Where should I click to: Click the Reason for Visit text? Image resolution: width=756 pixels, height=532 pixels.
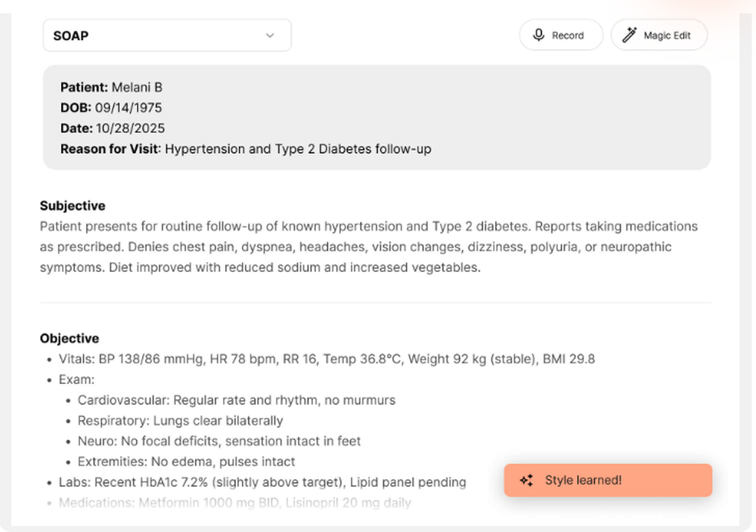point(298,149)
